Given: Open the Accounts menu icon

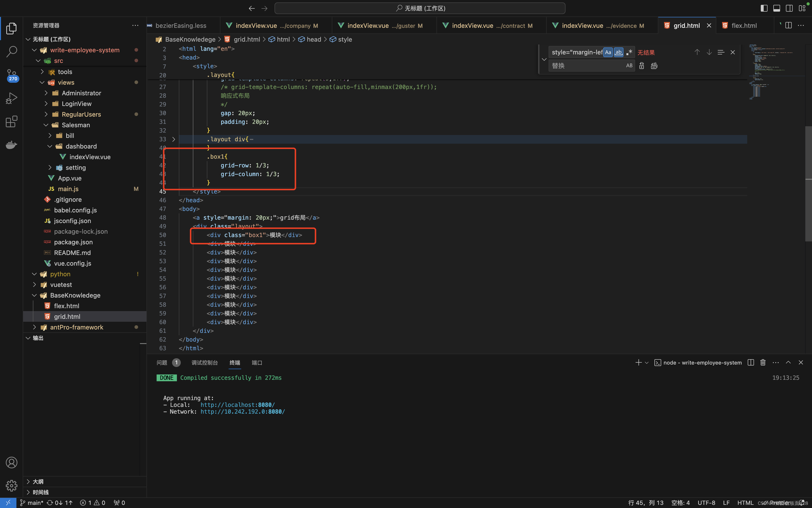Looking at the screenshot, I should (11, 463).
